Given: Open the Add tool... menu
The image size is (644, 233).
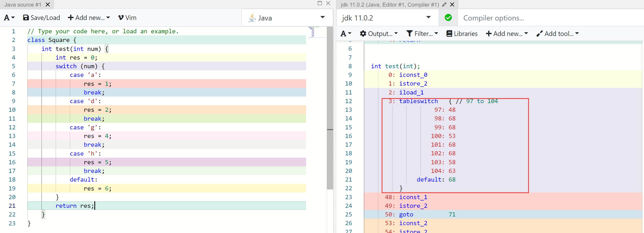Looking at the screenshot, I should (x=557, y=34).
